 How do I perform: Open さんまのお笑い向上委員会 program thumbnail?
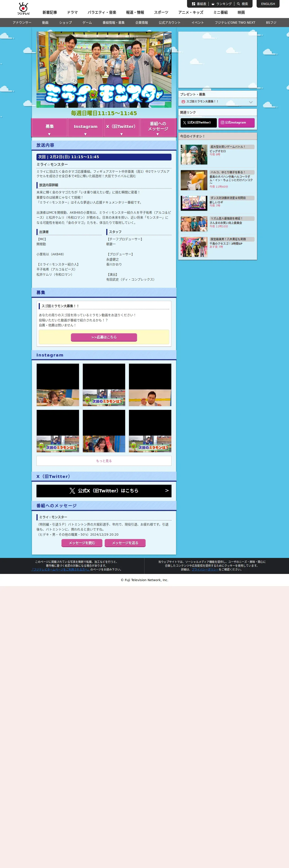[194, 224]
